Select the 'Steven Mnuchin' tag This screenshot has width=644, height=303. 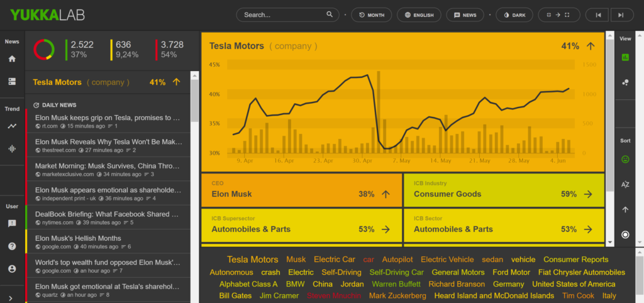[x=334, y=295]
